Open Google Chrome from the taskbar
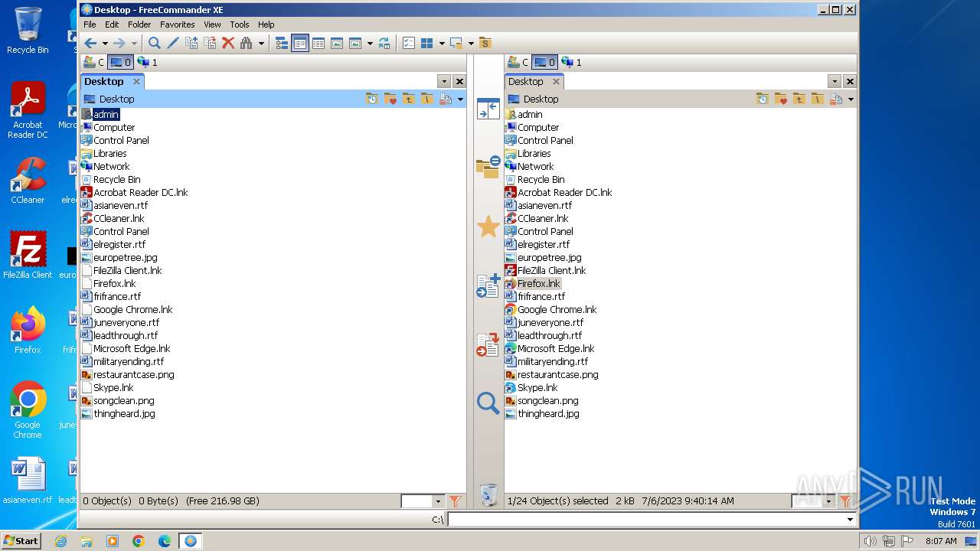This screenshot has width=980, height=551. click(139, 541)
